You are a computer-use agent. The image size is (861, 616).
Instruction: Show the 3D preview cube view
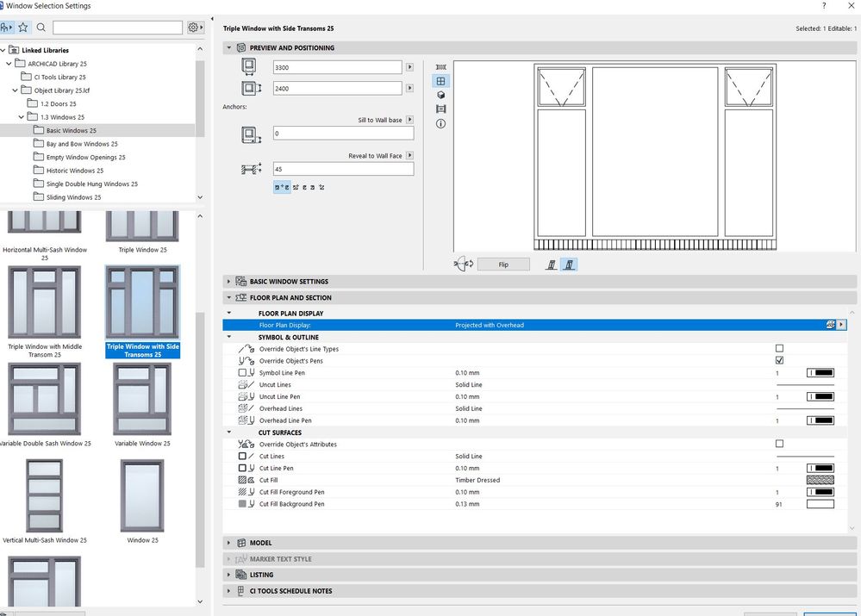[441, 95]
